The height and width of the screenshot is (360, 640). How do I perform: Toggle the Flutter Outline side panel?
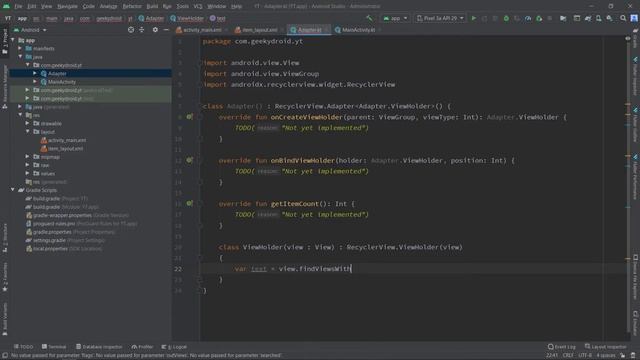tap(635, 125)
